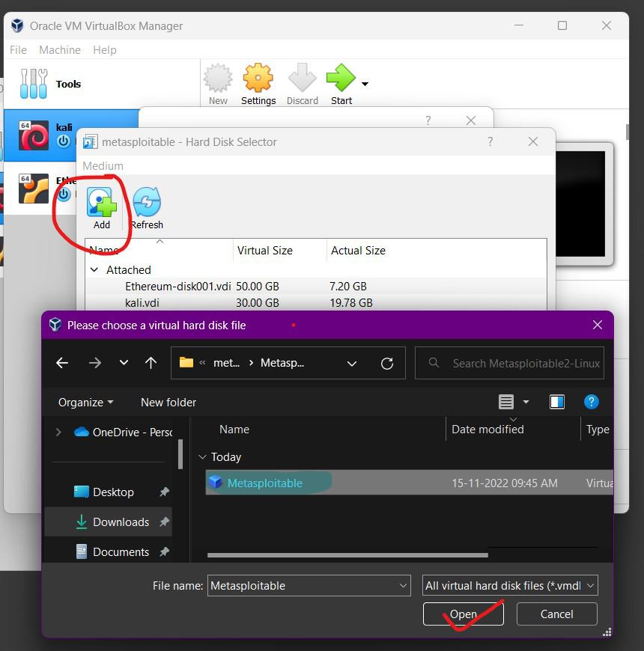Open the File name combo dropdown arrow
The image size is (644, 651).
click(x=403, y=585)
